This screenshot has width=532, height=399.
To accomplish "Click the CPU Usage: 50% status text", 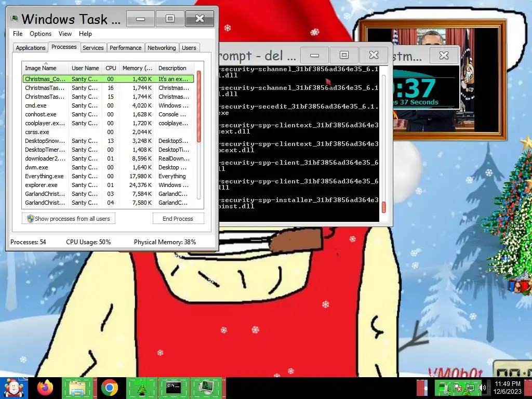I will pyautogui.click(x=88, y=242).
